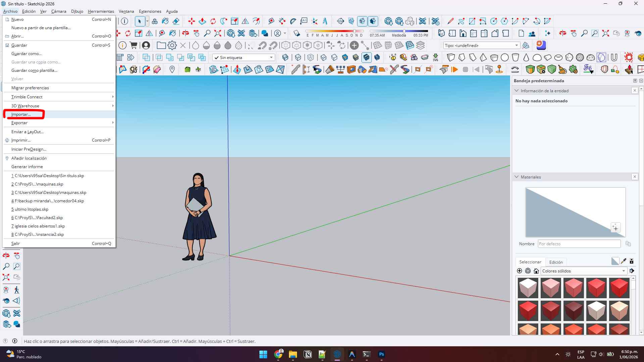Screen dimensions: 644x362
Task: Open the Colores sólidos library dropdown
Action: coord(584,271)
